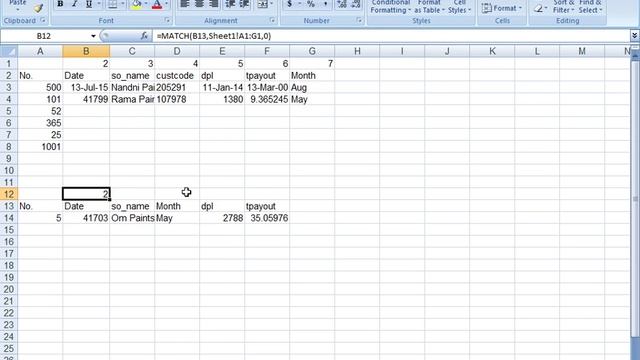Select column G header

[x=312, y=51]
